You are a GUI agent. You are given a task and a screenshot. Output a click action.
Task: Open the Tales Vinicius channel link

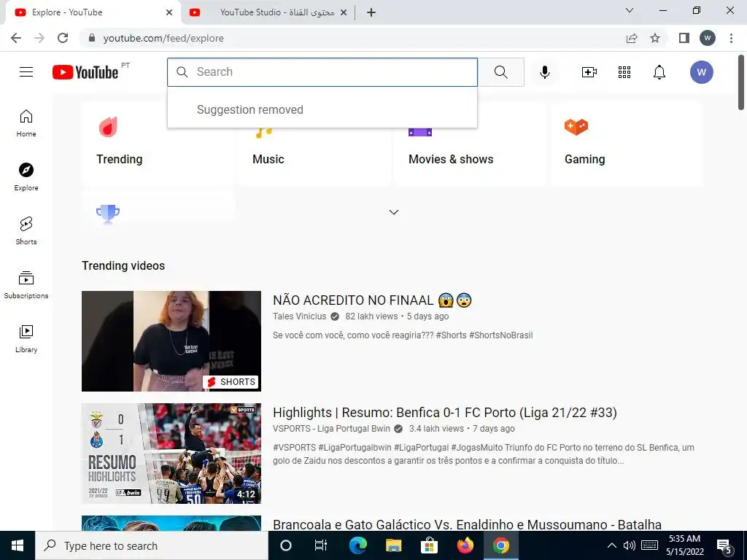pyautogui.click(x=300, y=316)
